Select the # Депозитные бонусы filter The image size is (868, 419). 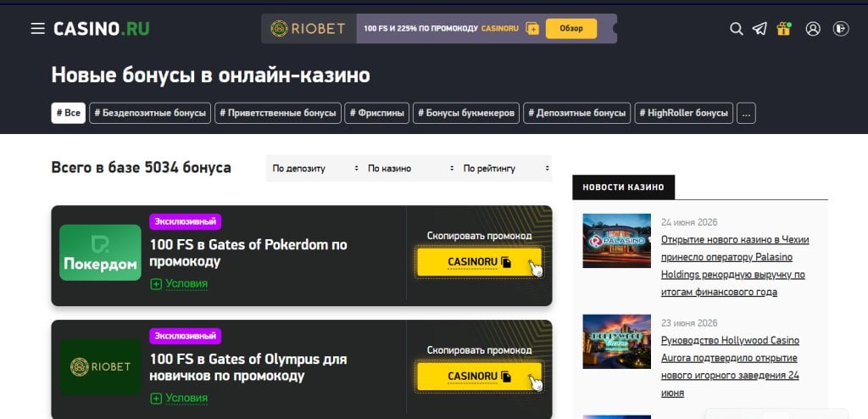[x=576, y=113]
